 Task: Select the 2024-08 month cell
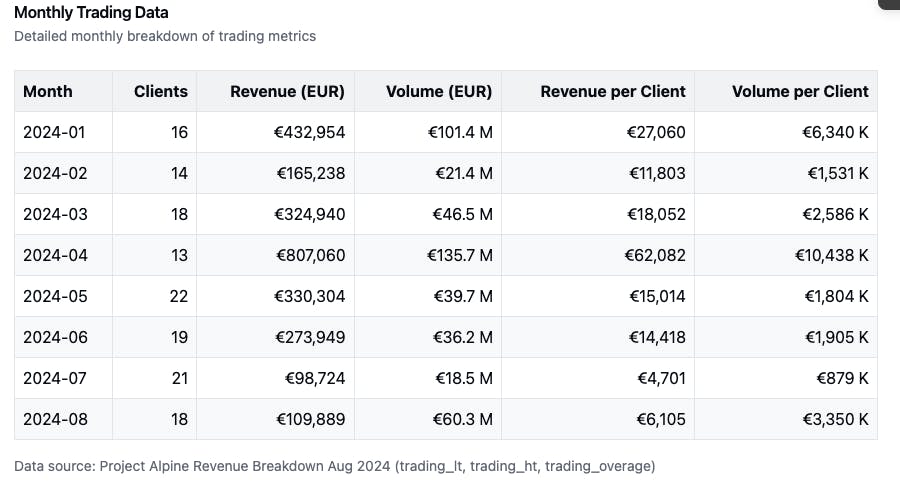click(x=55, y=419)
